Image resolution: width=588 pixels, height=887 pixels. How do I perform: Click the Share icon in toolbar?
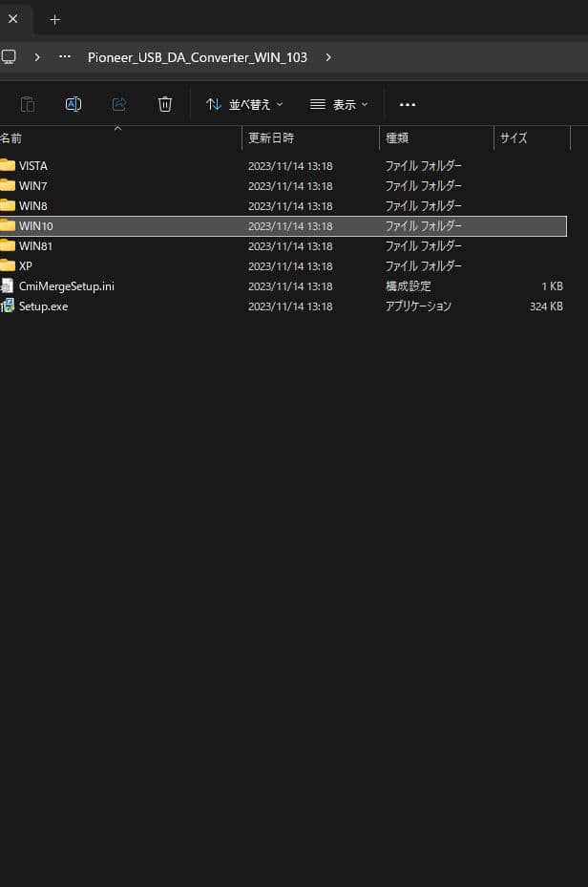click(119, 104)
